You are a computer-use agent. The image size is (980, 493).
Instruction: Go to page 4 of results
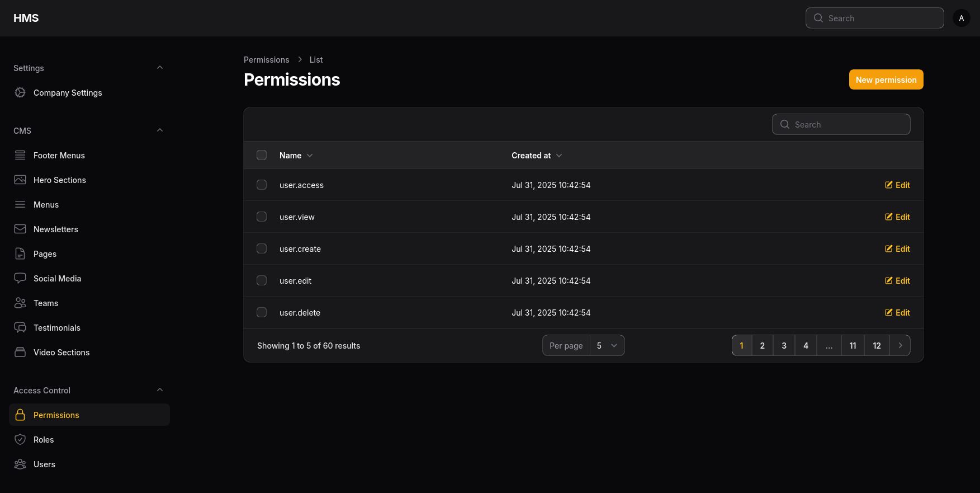tap(806, 345)
